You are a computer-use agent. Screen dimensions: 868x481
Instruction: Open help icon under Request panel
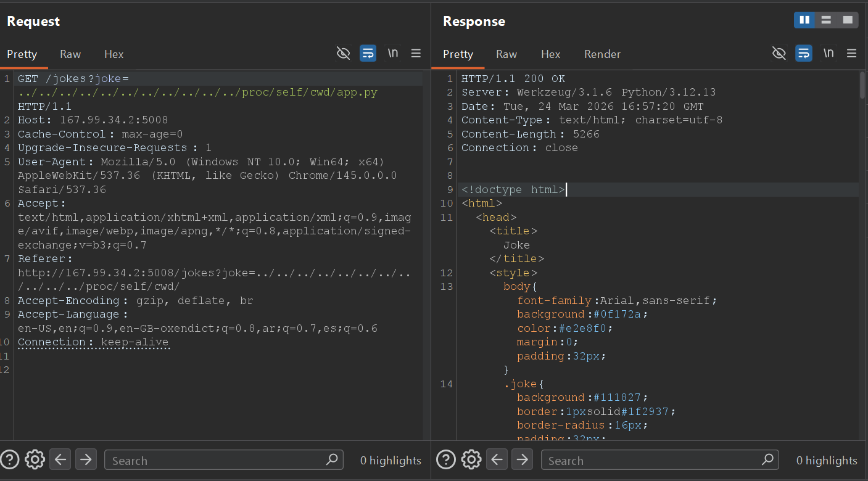pos(10,459)
